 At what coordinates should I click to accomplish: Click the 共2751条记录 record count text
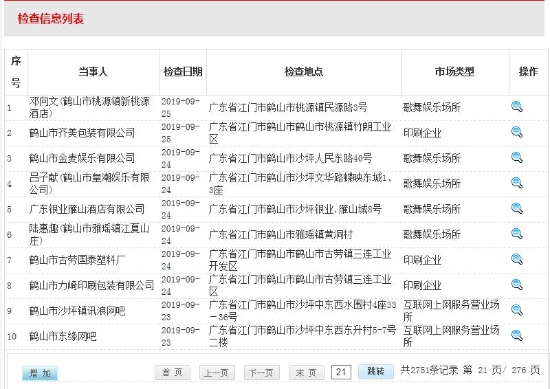tap(429, 370)
